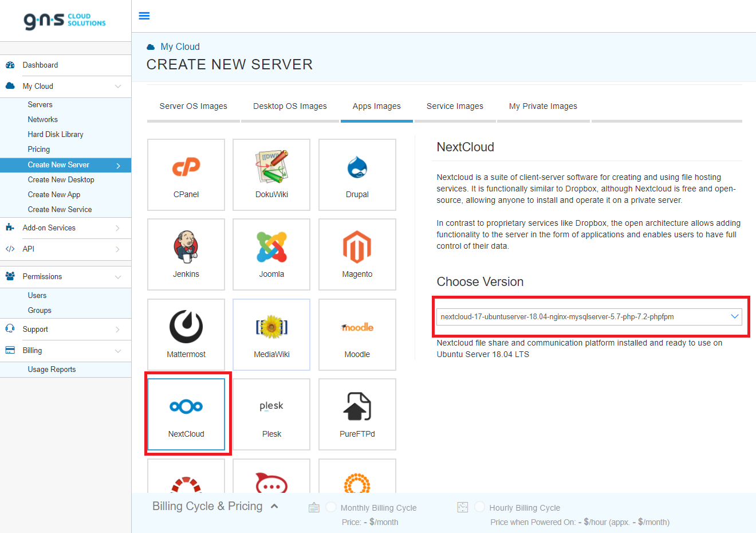
Task: Click the My Cloud breadcrumb text
Action: coord(180,47)
